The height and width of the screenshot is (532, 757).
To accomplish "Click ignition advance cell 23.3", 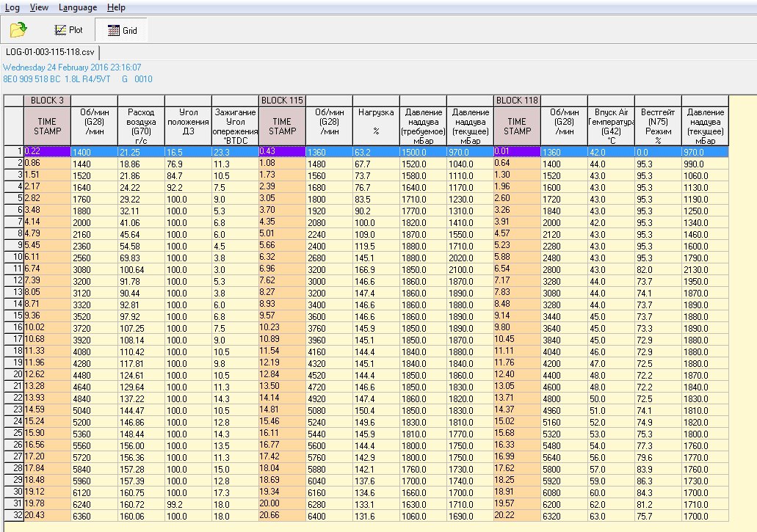I will [x=236, y=152].
